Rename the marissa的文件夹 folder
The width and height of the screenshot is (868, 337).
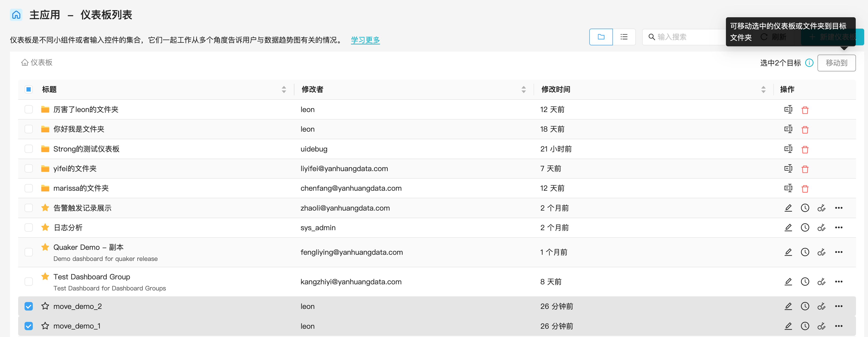coord(788,188)
